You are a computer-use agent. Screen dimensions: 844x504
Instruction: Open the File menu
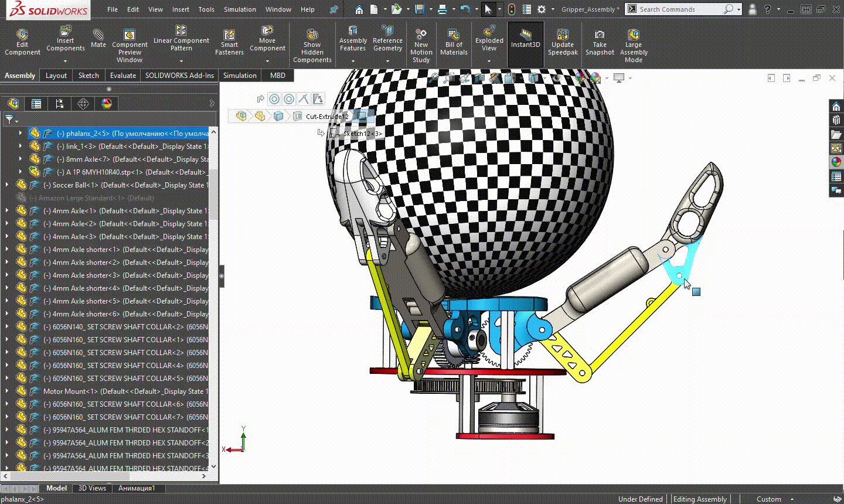113,9
